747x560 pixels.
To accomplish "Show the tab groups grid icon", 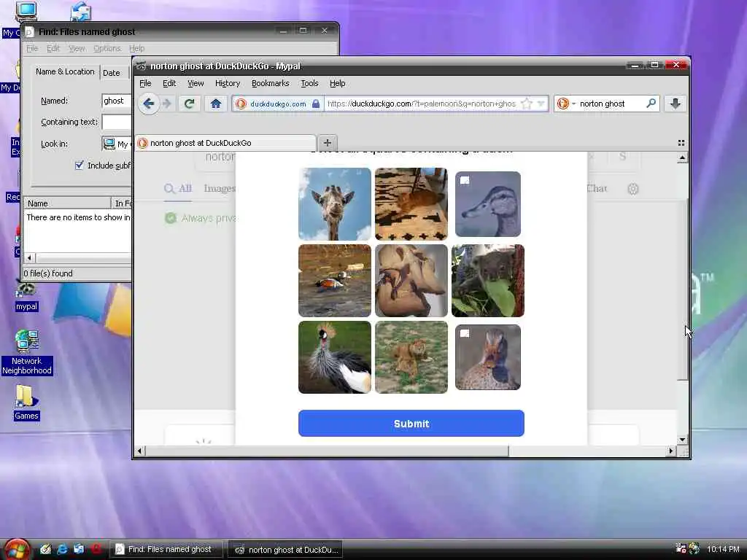I will [x=681, y=143].
